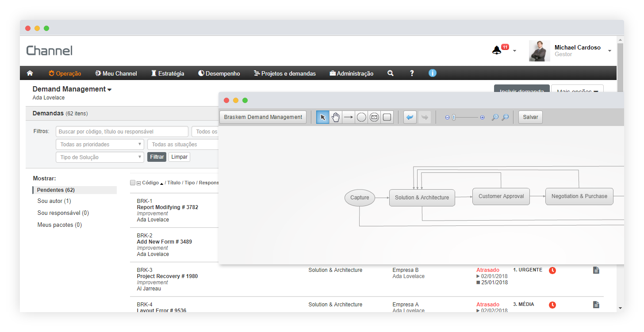
Task: Open the Todas as prioridades dropdown
Action: tap(100, 145)
